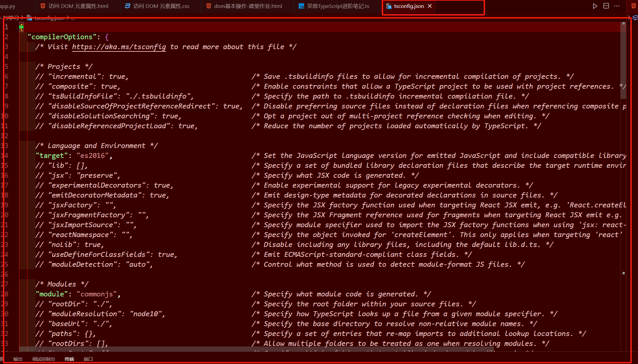This screenshot has height=364, width=638.
Task: Select the 终端 (Terminal) panel tab
Action: click(x=69, y=359)
